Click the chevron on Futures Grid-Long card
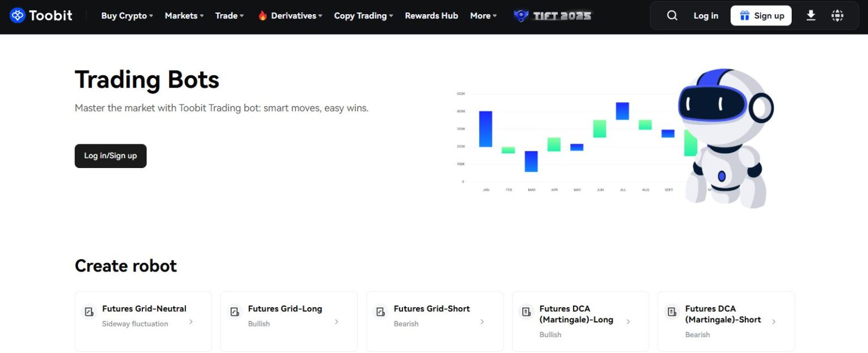This screenshot has height=353, width=868. point(336,321)
